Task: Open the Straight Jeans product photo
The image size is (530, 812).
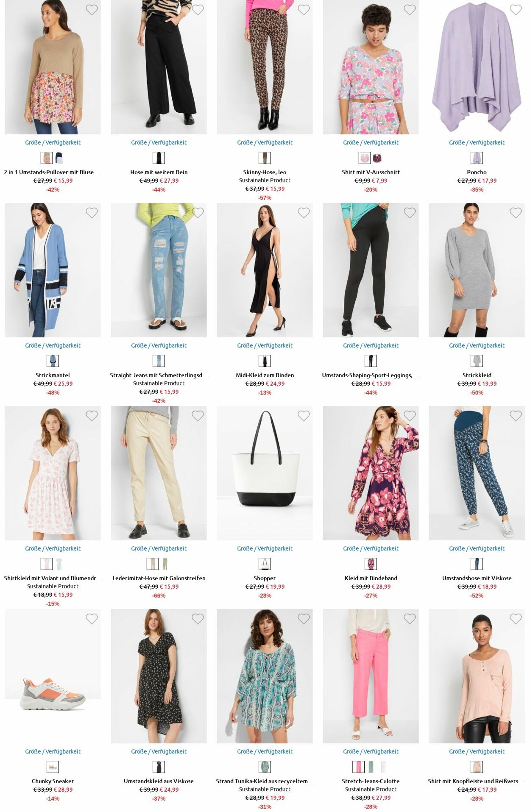Action: 159,270
